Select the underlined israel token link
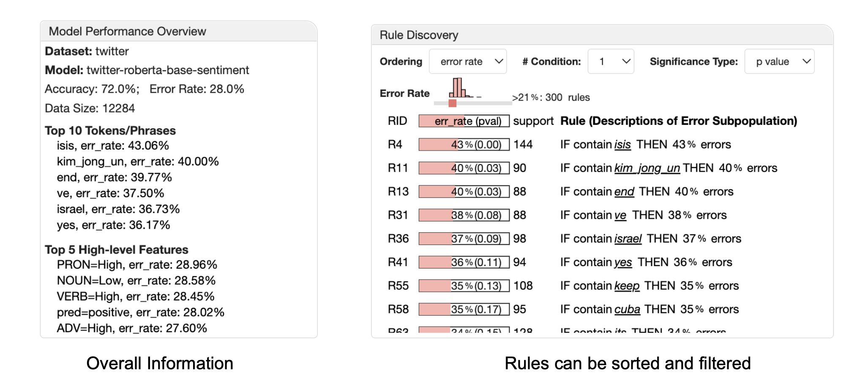This screenshot has width=868, height=379. tap(628, 239)
